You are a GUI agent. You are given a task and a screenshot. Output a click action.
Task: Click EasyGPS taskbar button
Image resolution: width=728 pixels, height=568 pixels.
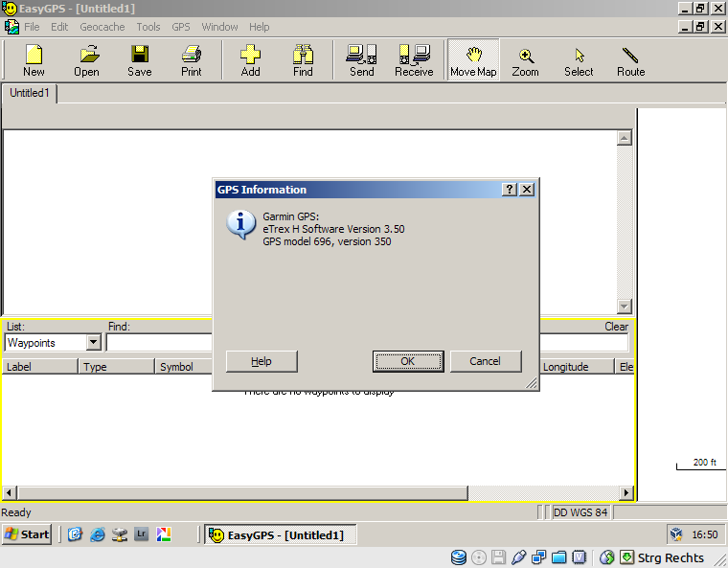[281, 535]
